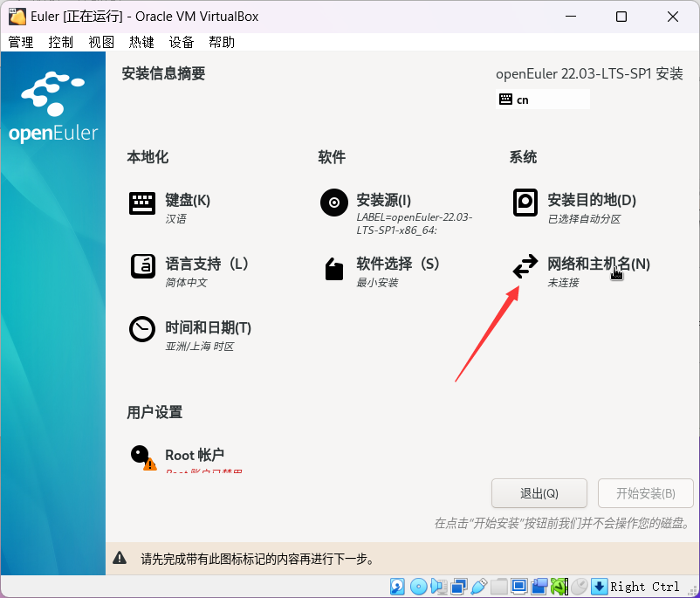
Task: Click the keyboard capture arrow icon
Action: [599, 587]
